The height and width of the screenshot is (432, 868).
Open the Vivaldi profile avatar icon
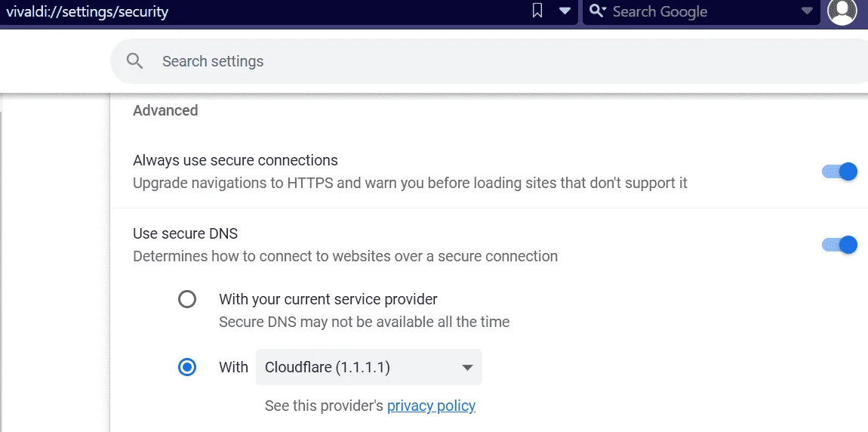(842, 11)
